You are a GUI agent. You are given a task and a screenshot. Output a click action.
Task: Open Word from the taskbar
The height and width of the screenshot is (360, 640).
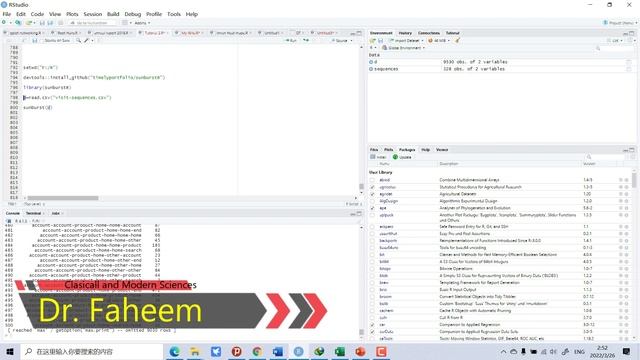(278, 351)
